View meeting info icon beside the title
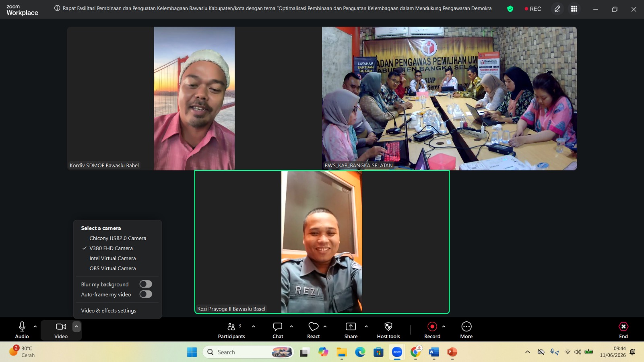The height and width of the screenshot is (362, 644). point(57,8)
